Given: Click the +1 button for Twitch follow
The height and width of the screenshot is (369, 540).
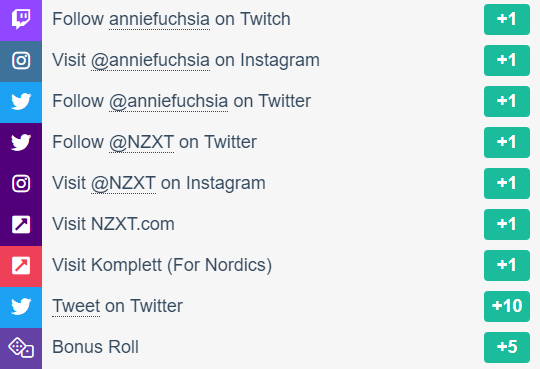Looking at the screenshot, I should pos(507,19).
